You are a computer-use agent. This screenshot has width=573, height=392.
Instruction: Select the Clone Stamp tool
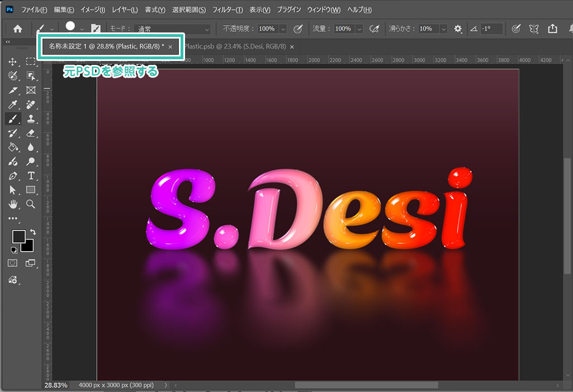coord(31,119)
